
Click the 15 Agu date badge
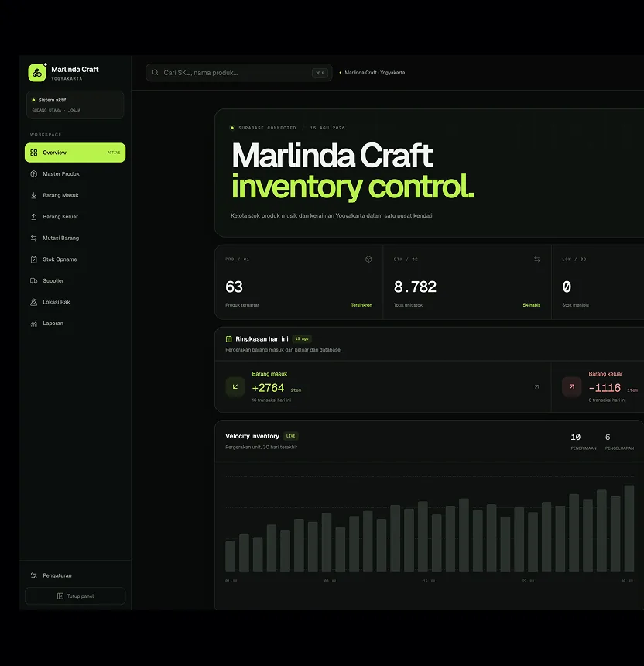coord(302,339)
